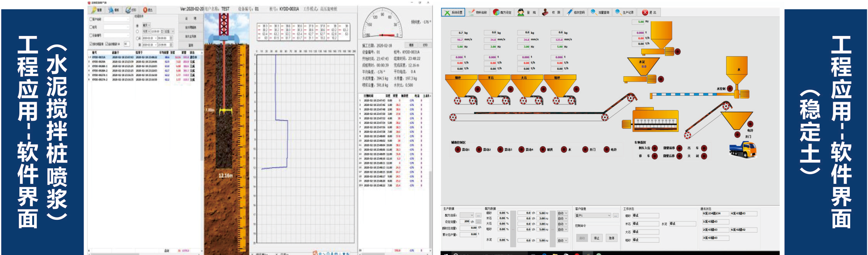868x255 pixels.
Task: Expand the 配方选择 dropdown
Action: (471, 216)
